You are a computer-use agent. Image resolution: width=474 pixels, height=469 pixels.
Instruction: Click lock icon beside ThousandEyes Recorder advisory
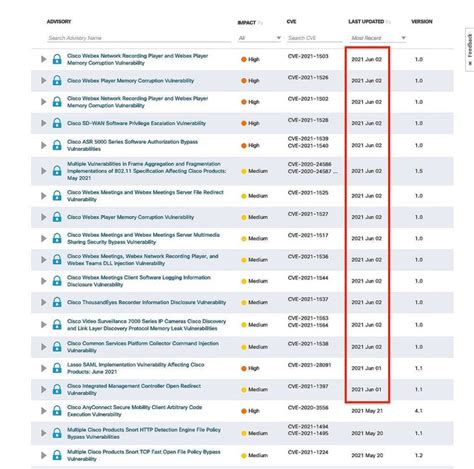click(x=57, y=302)
